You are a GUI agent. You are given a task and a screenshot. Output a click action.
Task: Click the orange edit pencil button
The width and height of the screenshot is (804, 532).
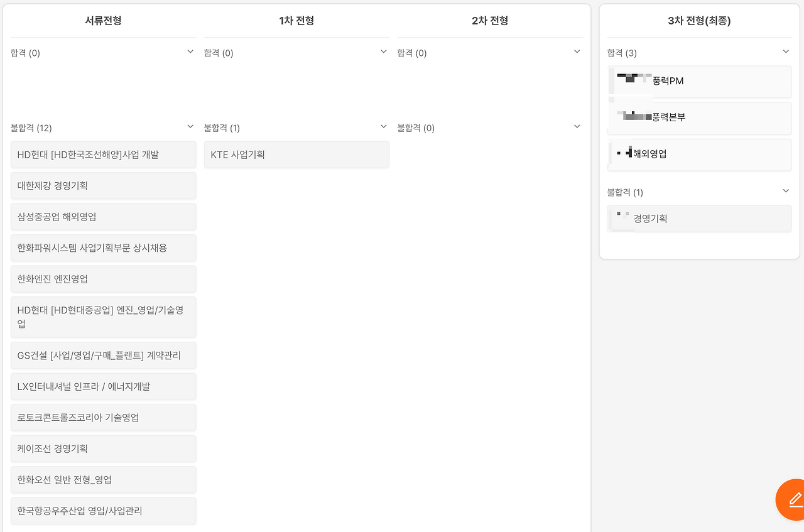click(791, 499)
